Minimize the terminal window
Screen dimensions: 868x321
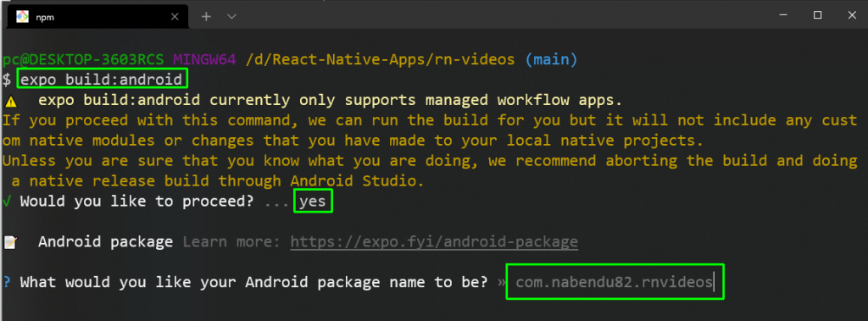[782, 15]
